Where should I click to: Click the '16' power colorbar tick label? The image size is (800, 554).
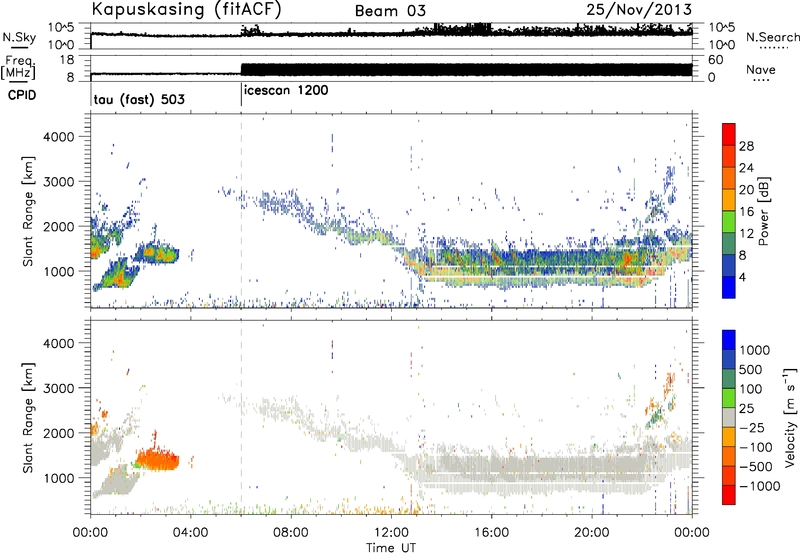click(746, 212)
